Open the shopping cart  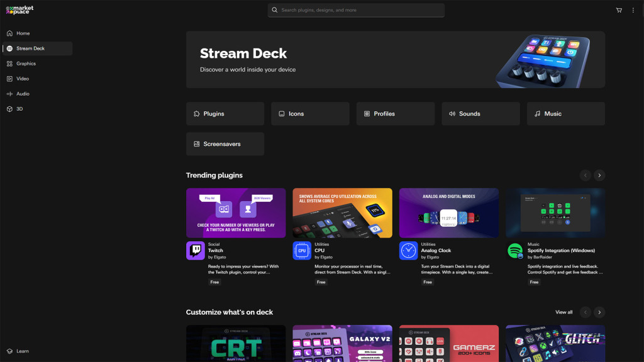point(619,10)
